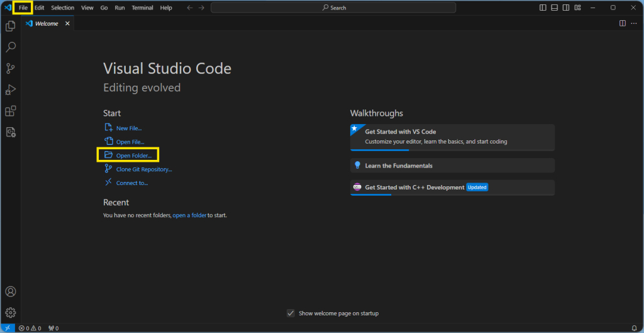Open the Manage gear menu
Image resolution: width=644 pixels, height=333 pixels.
tap(10, 312)
